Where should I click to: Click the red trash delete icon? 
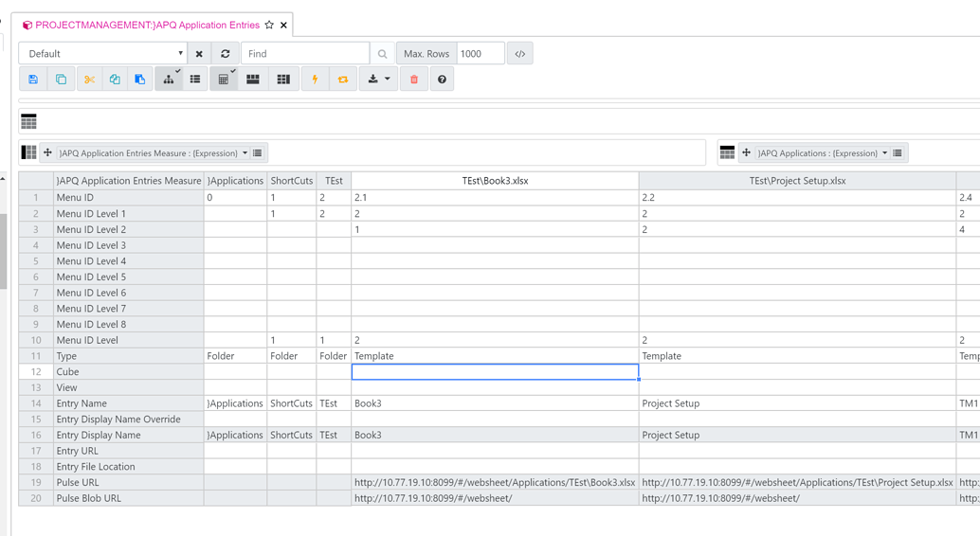[414, 80]
